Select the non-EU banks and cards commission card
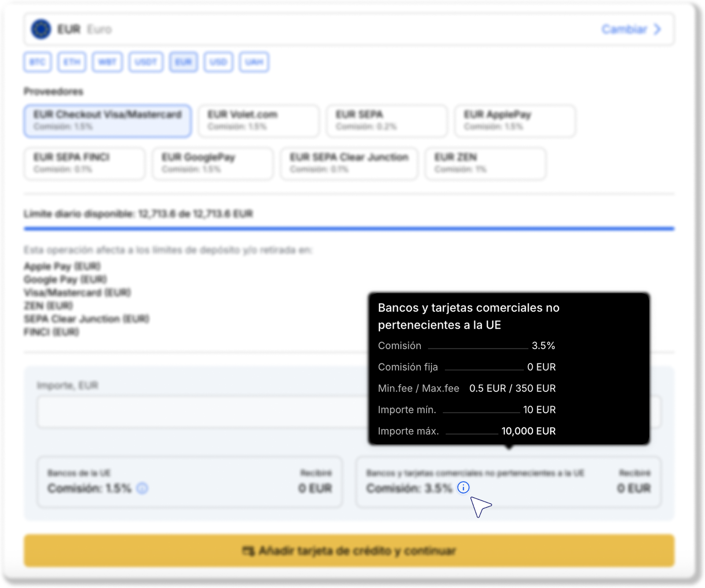The image size is (705, 588). click(508, 482)
